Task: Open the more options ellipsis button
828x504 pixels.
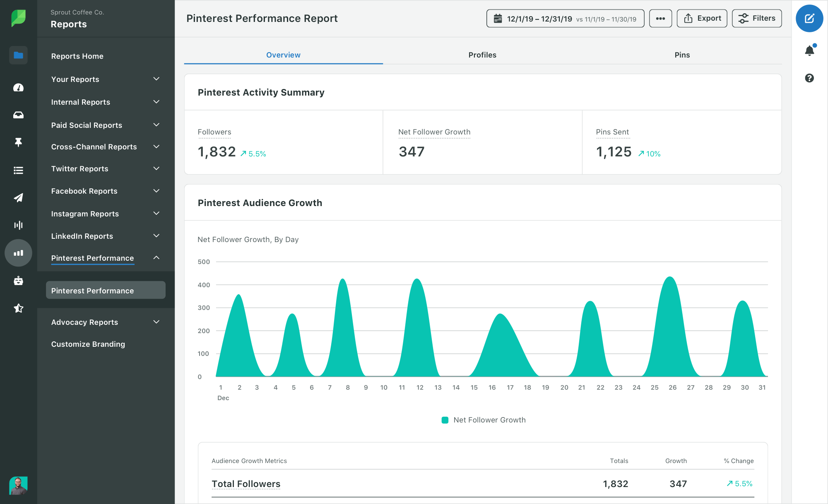Action: click(660, 18)
